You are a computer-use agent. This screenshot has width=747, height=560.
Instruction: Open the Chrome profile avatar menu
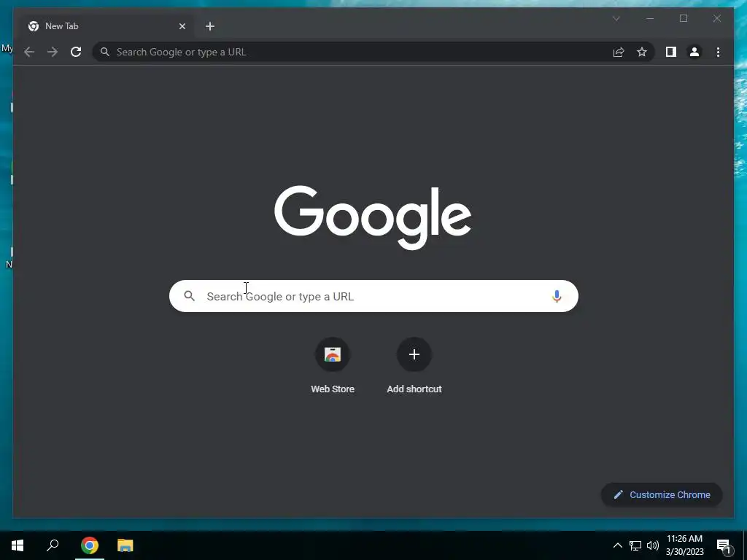[694, 52]
